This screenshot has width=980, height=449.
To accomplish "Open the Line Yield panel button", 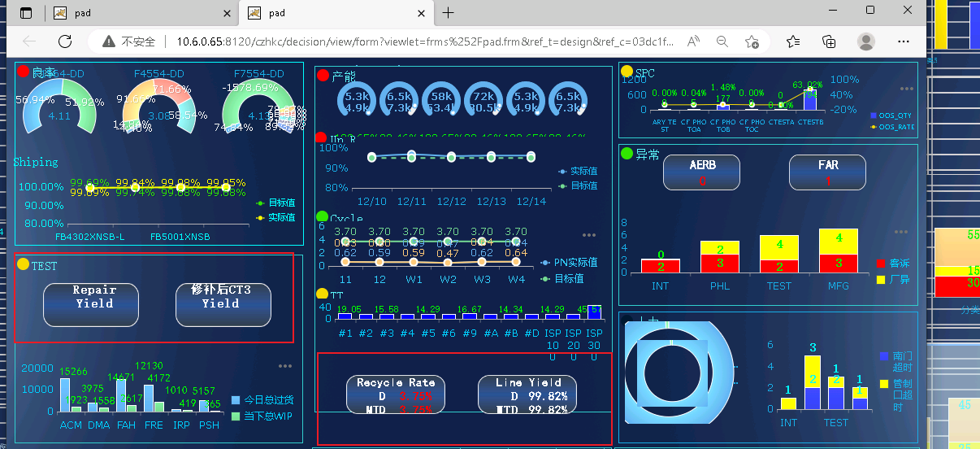I will [527, 394].
